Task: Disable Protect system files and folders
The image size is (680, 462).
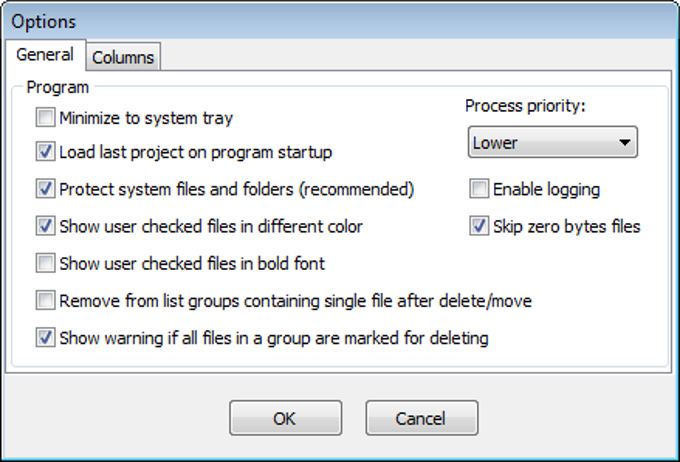Action: (x=45, y=189)
